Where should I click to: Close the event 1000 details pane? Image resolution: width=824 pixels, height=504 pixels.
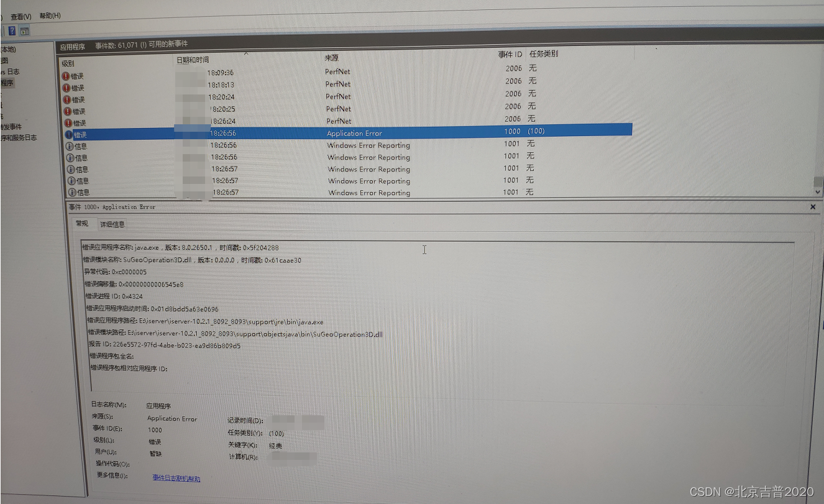tap(813, 206)
